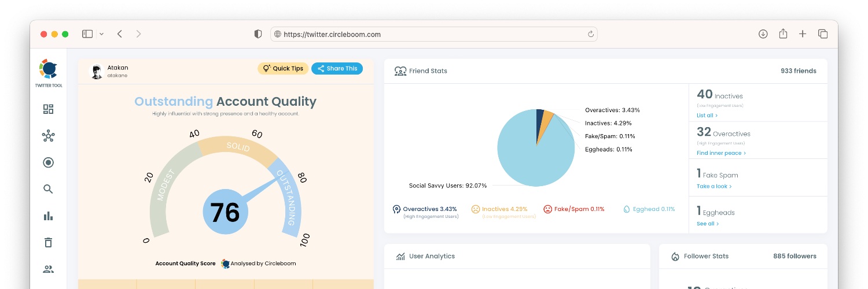Open 'See all' under Eggheads
The height and width of the screenshot is (289, 868).
pyautogui.click(x=708, y=224)
